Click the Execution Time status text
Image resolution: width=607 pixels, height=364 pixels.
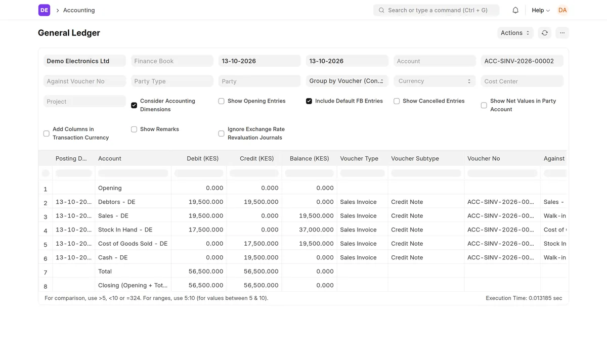point(524,298)
